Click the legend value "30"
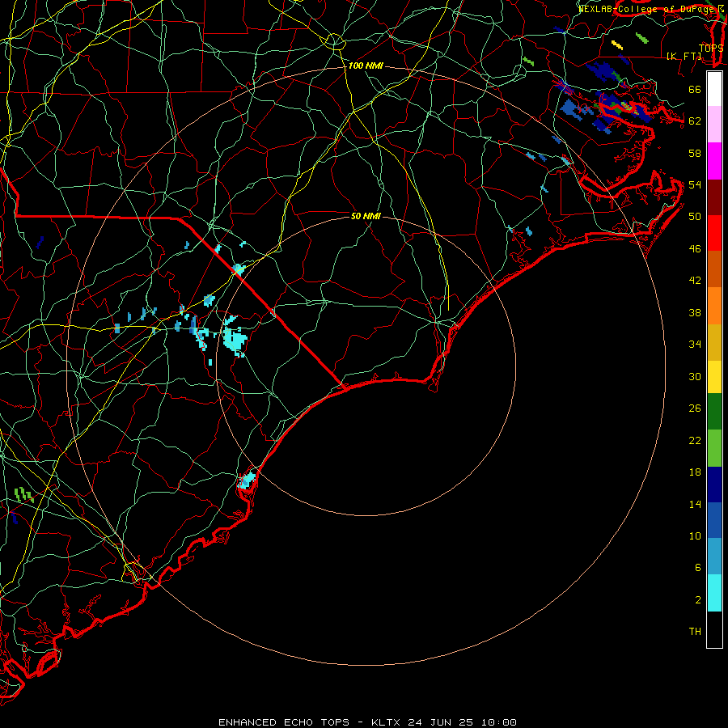The width and height of the screenshot is (728, 728). click(695, 376)
